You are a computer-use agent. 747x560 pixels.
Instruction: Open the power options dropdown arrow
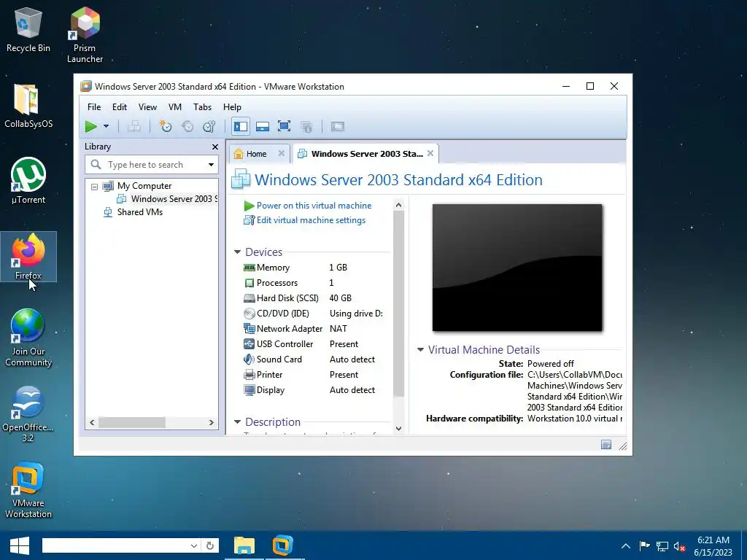click(107, 126)
